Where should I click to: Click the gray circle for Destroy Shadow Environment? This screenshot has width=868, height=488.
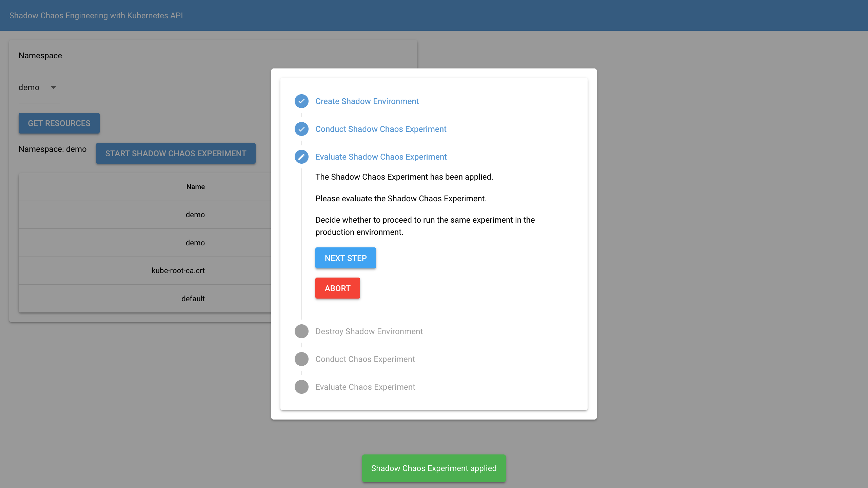click(x=301, y=331)
